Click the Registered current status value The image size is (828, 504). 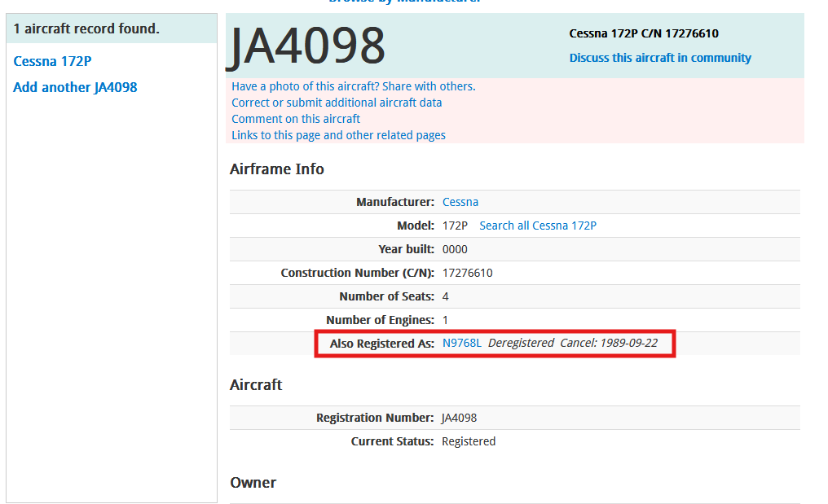(x=468, y=441)
